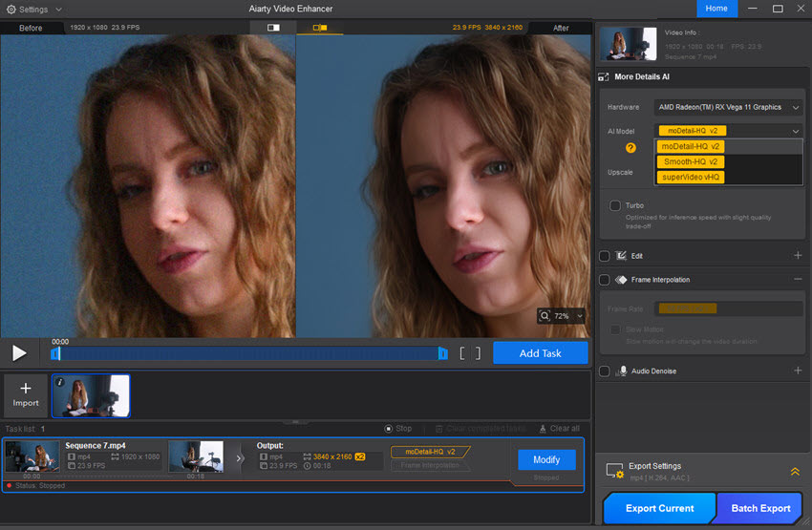Switch to single-view preview mode icon

(273, 28)
